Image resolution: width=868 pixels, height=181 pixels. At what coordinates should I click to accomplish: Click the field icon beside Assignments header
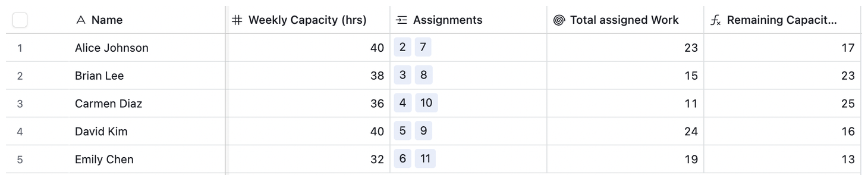(x=402, y=20)
